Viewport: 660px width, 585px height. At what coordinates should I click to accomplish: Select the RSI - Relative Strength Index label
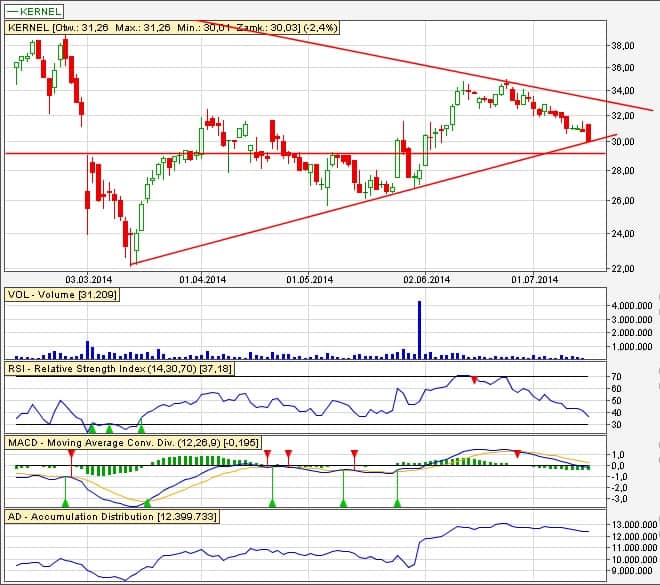pyautogui.click(x=130, y=370)
